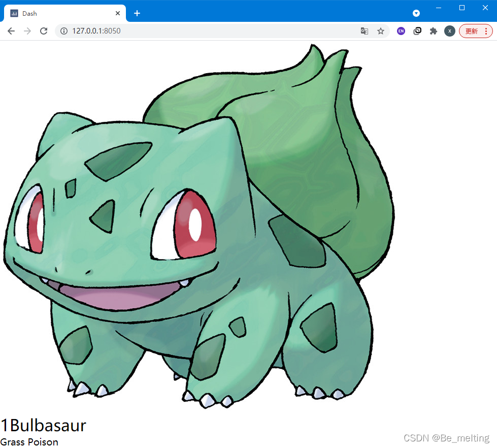The height and width of the screenshot is (448, 497).
Task: Click the red 更新 update button
Action: point(471,31)
